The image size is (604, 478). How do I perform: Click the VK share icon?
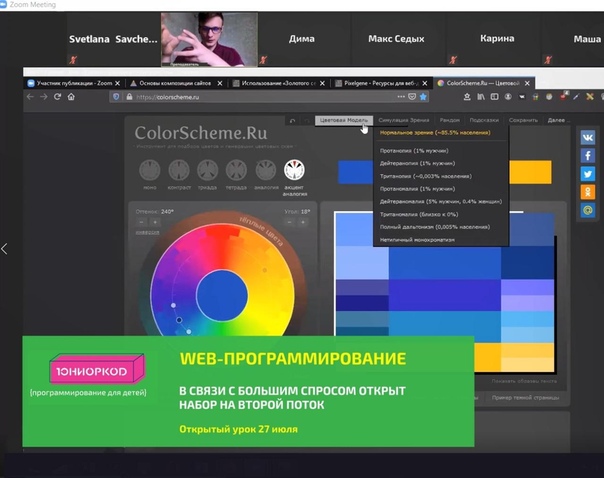(587, 138)
